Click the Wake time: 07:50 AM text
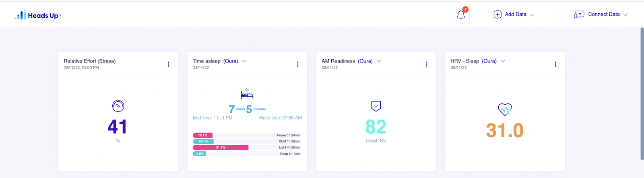Image resolution: width=644 pixels, height=178 pixels. (281, 118)
